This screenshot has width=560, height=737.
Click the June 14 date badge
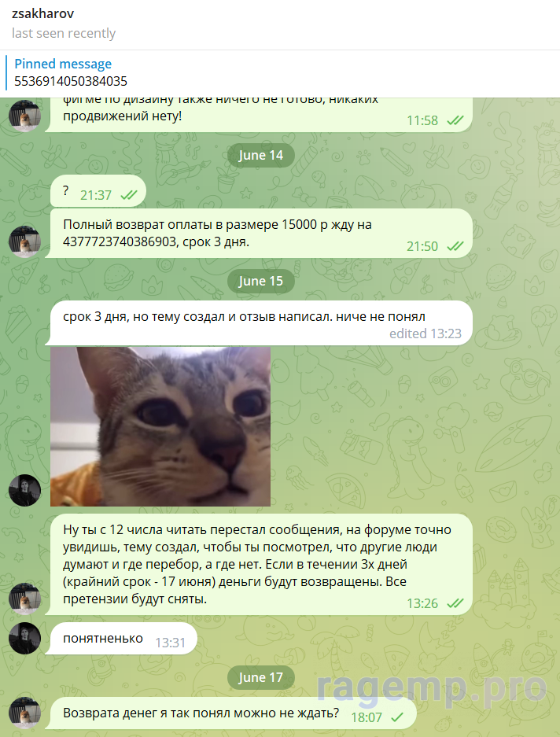(260, 155)
